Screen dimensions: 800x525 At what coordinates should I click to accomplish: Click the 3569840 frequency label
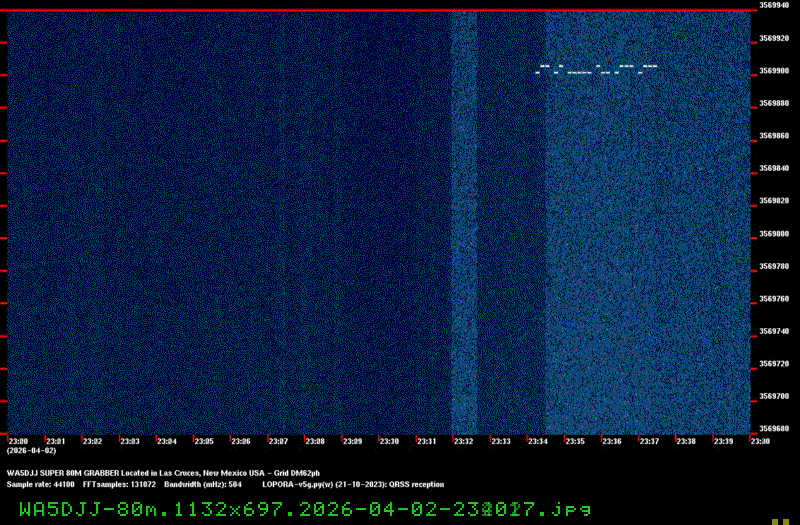coord(774,168)
